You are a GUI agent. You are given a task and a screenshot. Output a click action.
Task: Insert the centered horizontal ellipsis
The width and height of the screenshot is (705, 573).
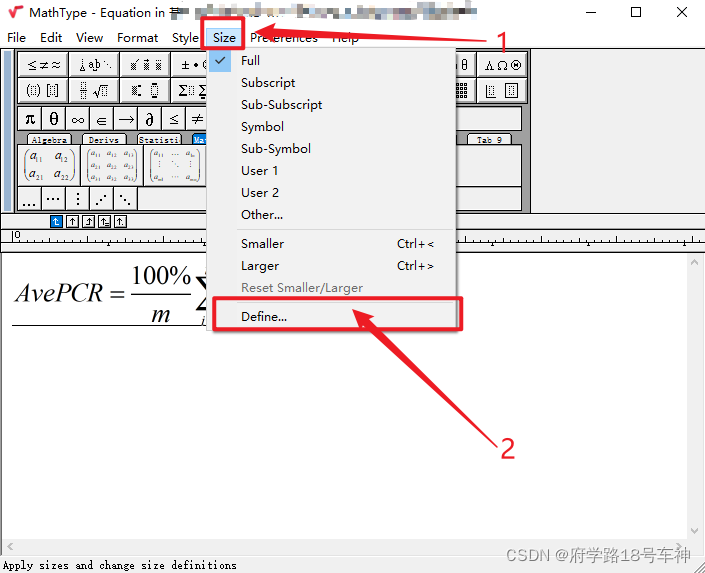53,199
